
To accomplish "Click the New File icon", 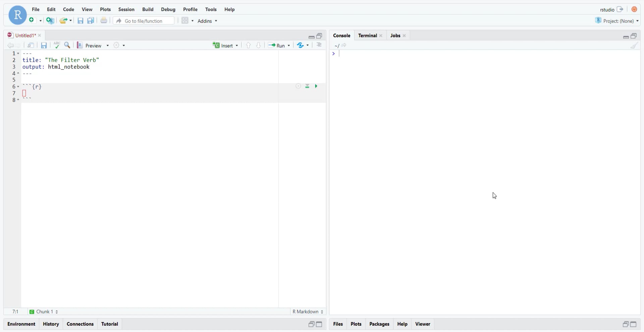I will click(x=32, y=20).
